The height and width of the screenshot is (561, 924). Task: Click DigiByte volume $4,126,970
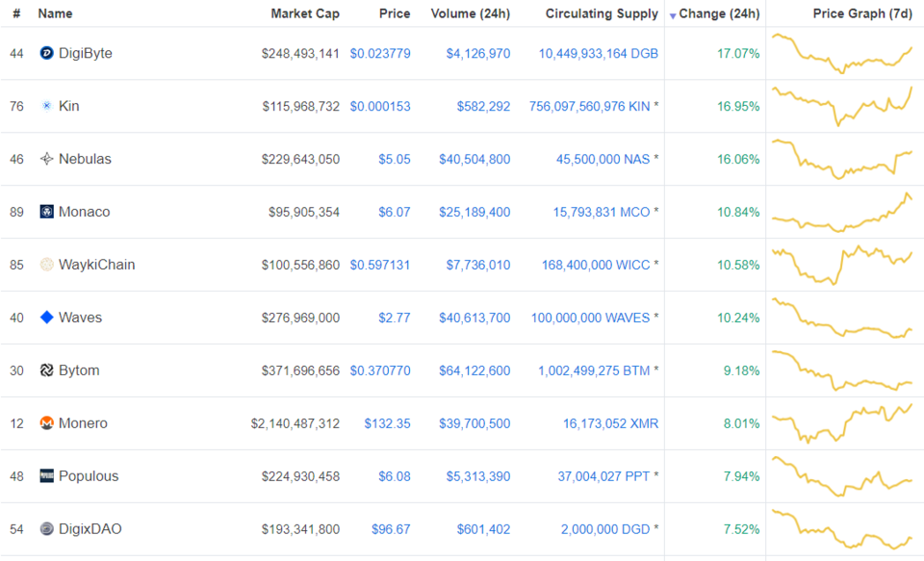tap(478, 54)
